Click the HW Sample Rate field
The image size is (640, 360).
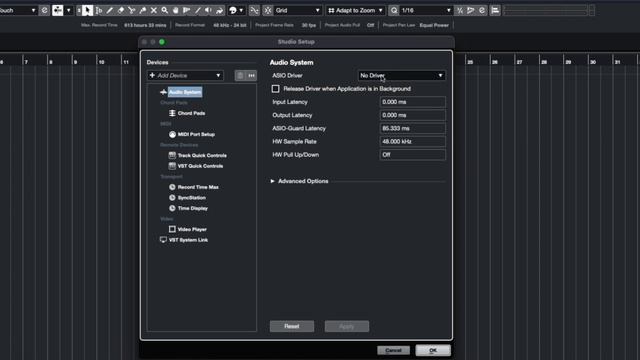pos(413,142)
